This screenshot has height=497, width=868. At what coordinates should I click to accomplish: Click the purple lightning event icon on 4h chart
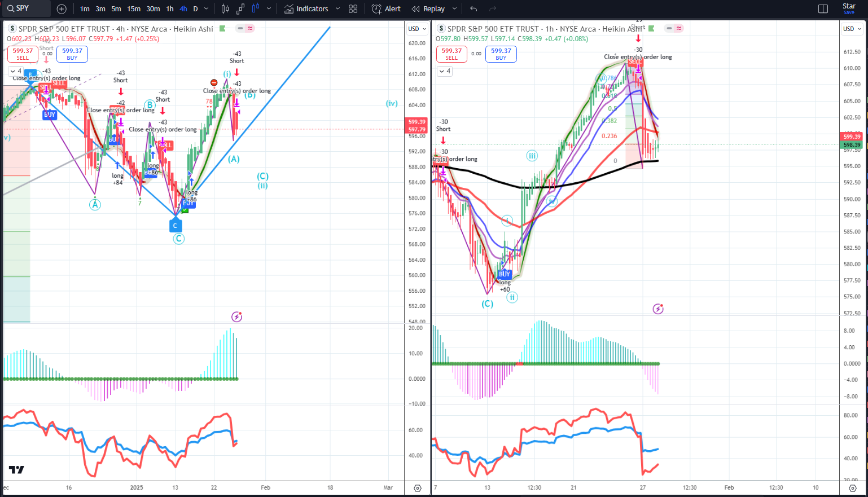[236, 316]
